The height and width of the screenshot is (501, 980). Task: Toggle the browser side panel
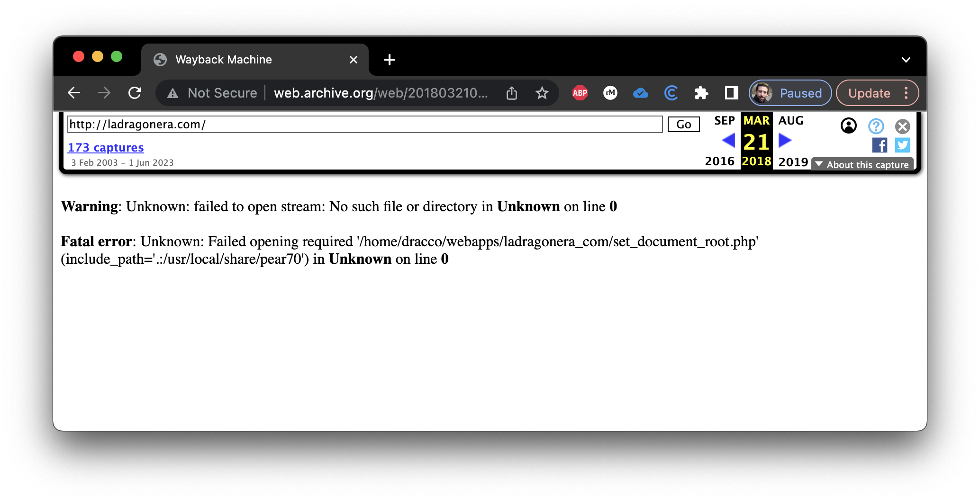(x=731, y=93)
